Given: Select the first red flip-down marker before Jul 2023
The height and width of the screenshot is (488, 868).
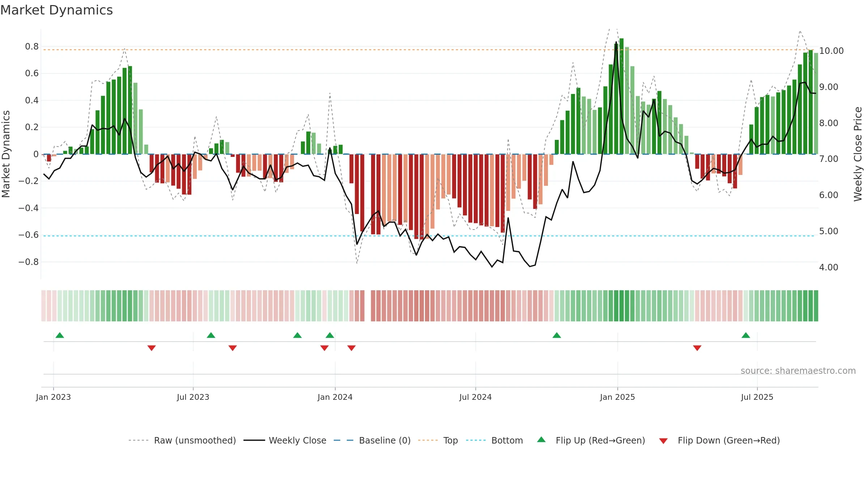Looking at the screenshot, I should (x=152, y=348).
